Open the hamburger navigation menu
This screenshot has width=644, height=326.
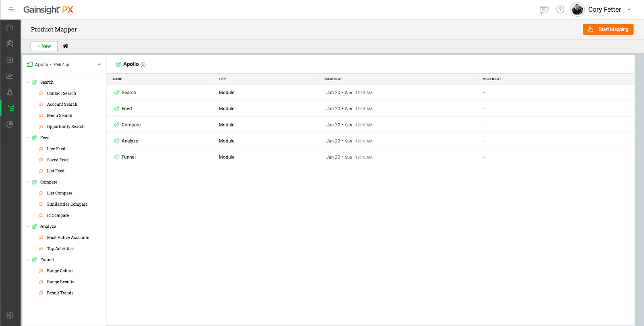pos(11,10)
